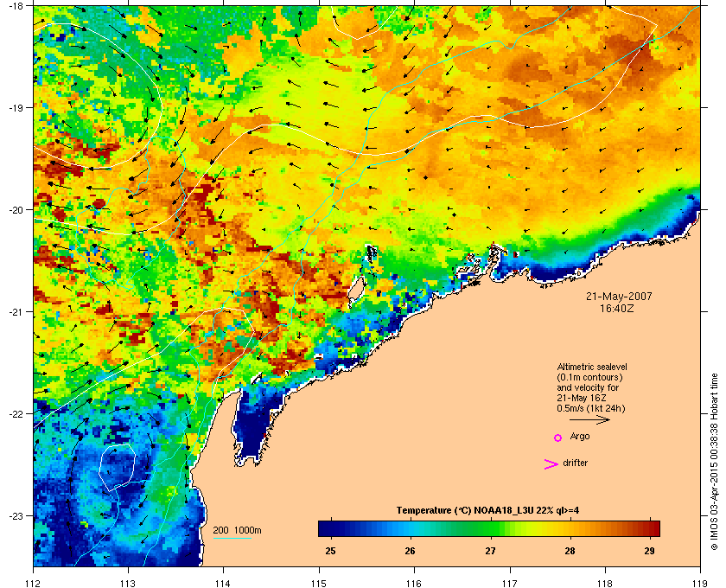Click the 'drifter' legend label
The width and height of the screenshot is (726, 588).
click(575, 463)
